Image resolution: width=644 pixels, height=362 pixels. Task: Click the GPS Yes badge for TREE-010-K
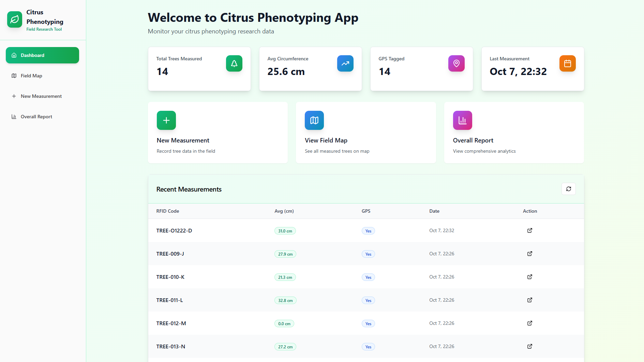368,277
